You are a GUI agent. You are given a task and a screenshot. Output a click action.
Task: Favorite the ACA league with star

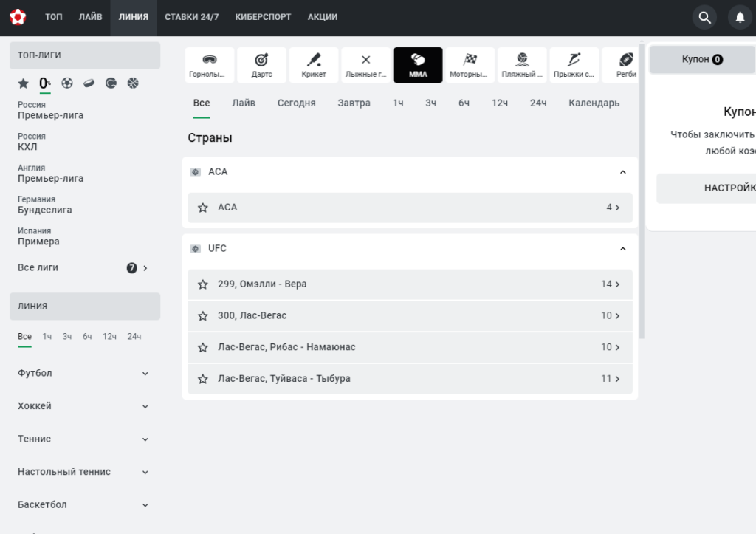pyautogui.click(x=203, y=208)
